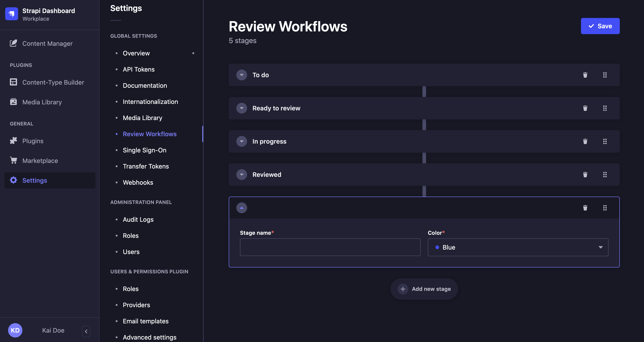
Task: Click the 5 stages subtitle
Action: point(242,41)
